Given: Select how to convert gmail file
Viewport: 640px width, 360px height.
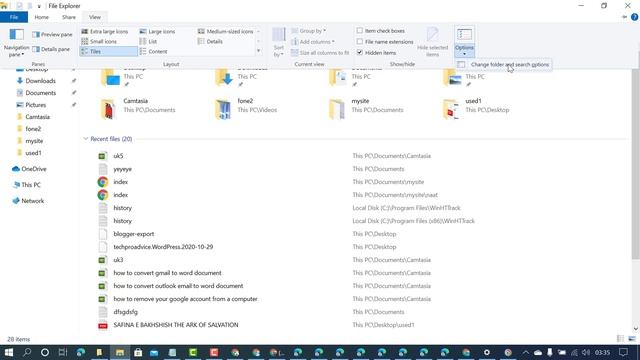Looking at the screenshot, I should tap(167, 273).
